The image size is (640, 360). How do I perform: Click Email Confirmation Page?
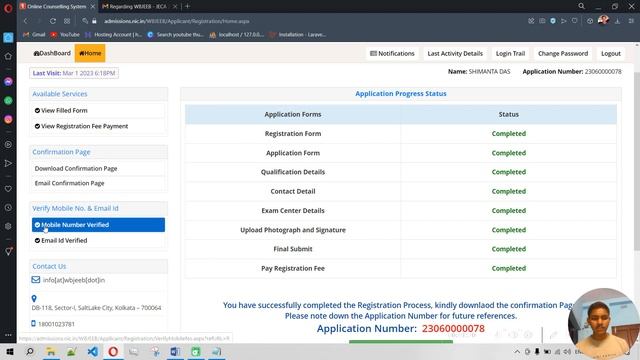click(69, 183)
